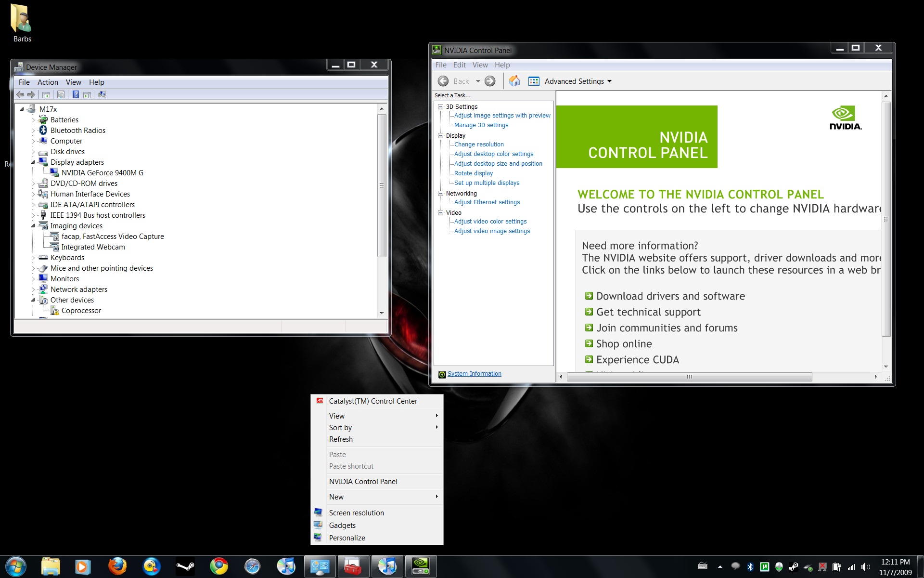
Task: Open Set up multiple displays link
Action: (x=487, y=183)
